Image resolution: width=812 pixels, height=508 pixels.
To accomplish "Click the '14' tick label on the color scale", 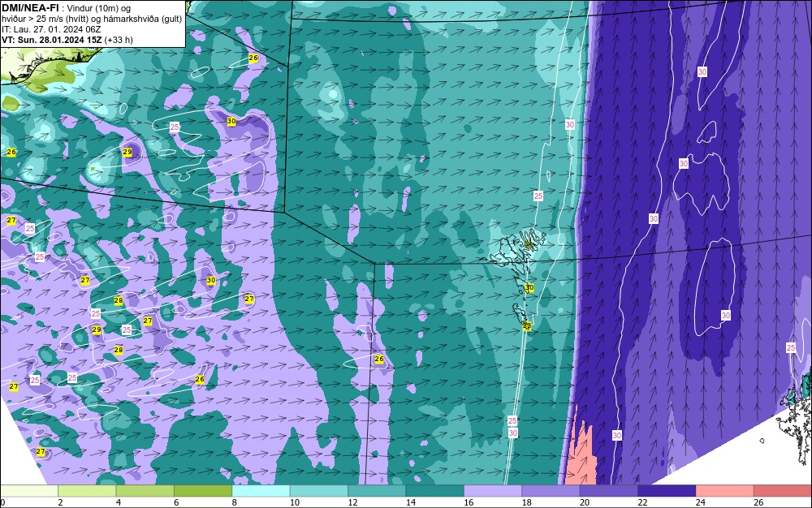I will point(411,502).
